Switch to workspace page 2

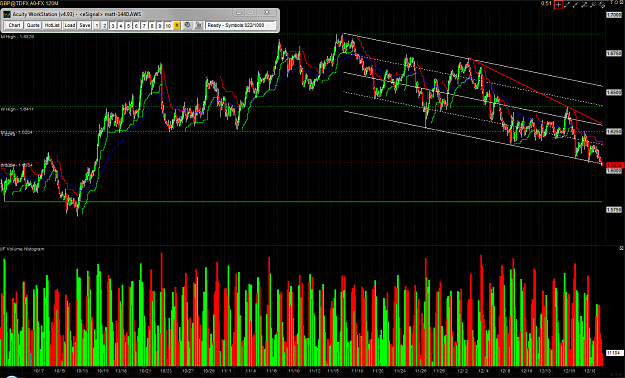point(104,26)
